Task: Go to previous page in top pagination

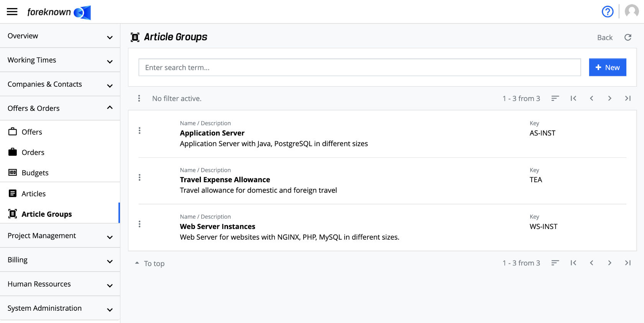Action: pos(591,99)
